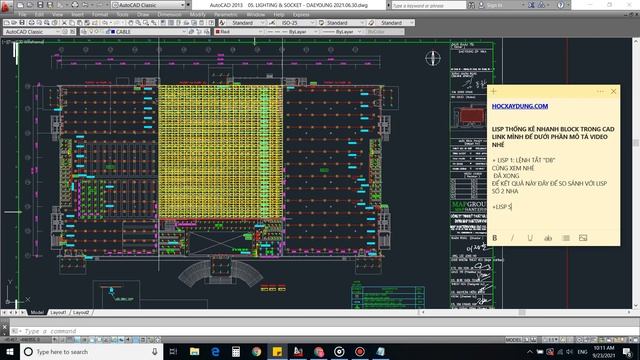Click the Pan tool in Standard toolbar

pos(130,23)
